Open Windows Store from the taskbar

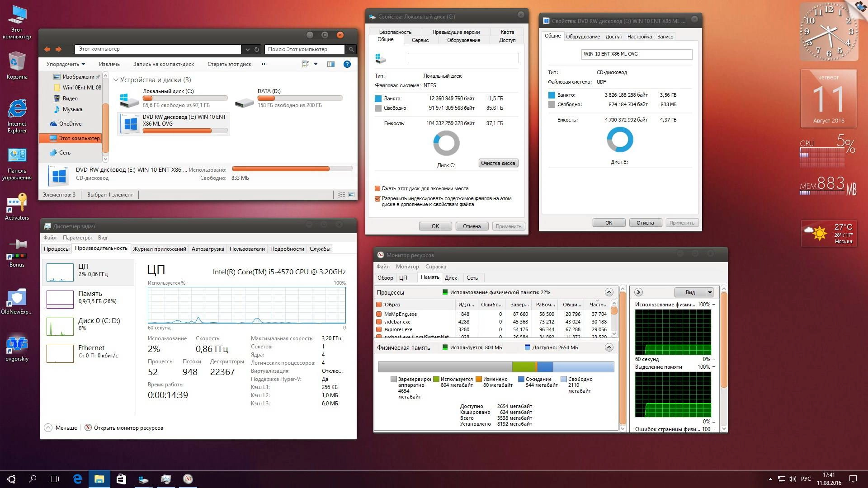click(121, 479)
